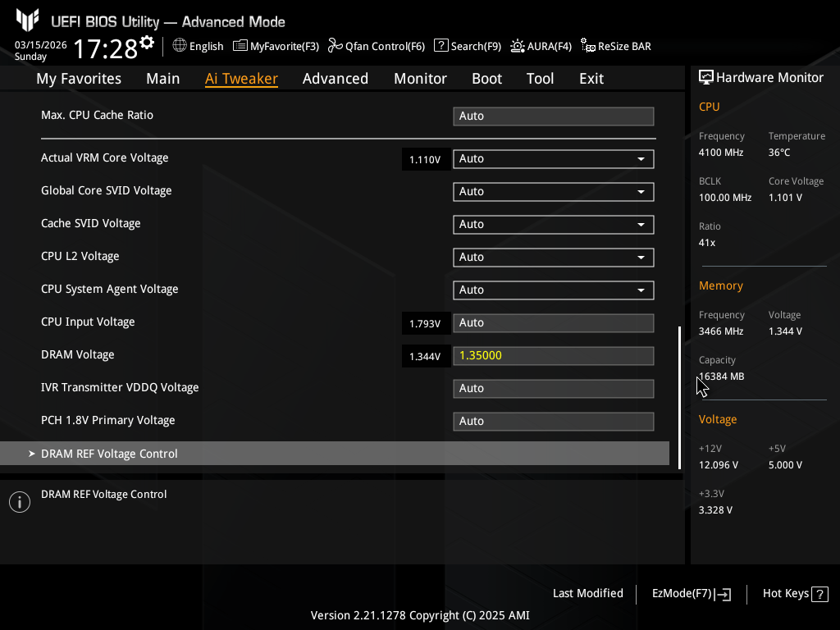Click DRAM Voltage 1.35000 field
The height and width of the screenshot is (630, 840).
click(x=554, y=356)
